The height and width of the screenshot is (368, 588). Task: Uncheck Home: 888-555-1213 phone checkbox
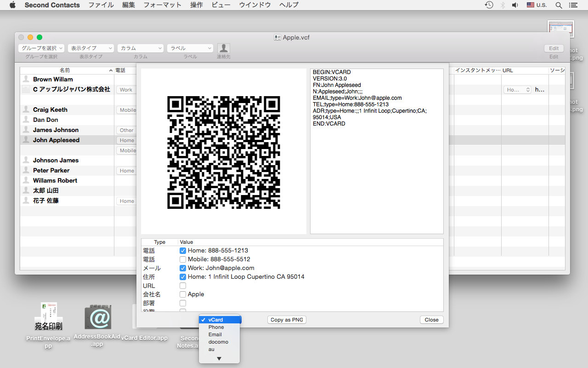click(183, 251)
